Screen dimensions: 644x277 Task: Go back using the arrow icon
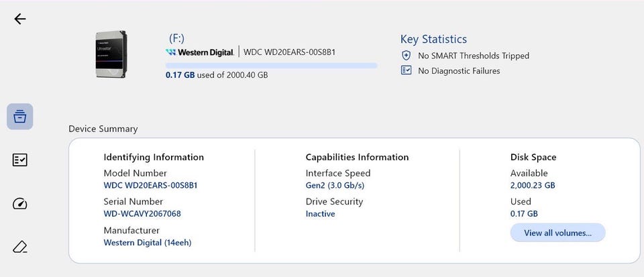(x=19, y=19)
